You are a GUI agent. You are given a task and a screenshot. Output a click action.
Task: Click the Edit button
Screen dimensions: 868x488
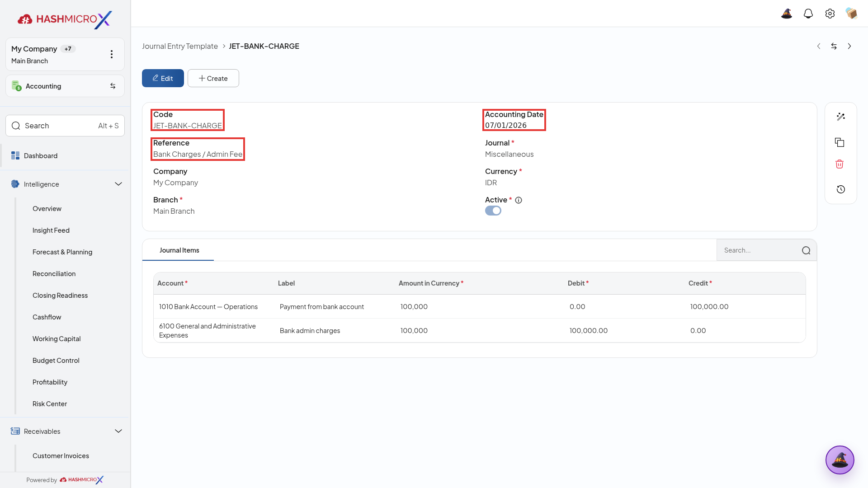[163, 78]
